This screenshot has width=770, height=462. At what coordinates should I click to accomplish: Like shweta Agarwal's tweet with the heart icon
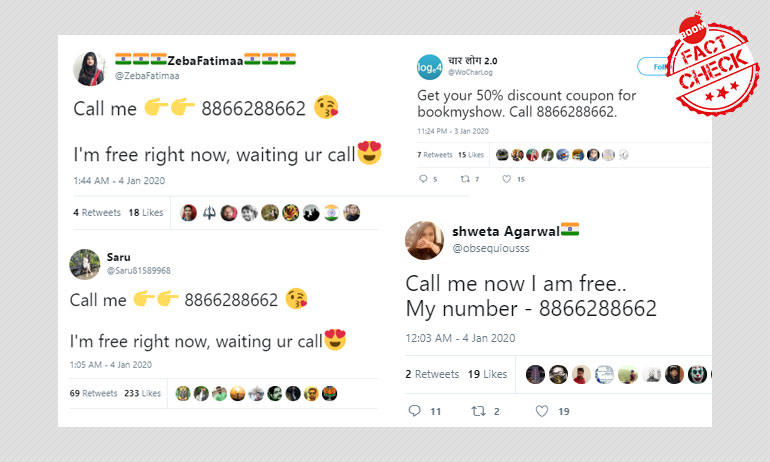tap(542, 411)
